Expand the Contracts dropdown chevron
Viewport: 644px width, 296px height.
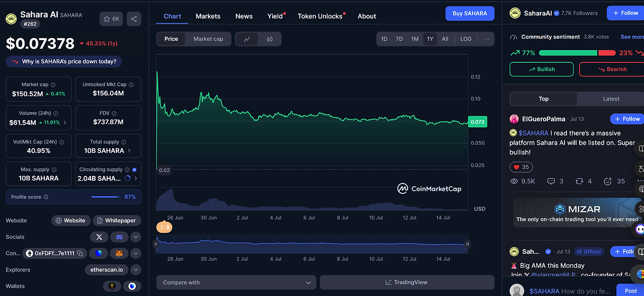[135, 253]
